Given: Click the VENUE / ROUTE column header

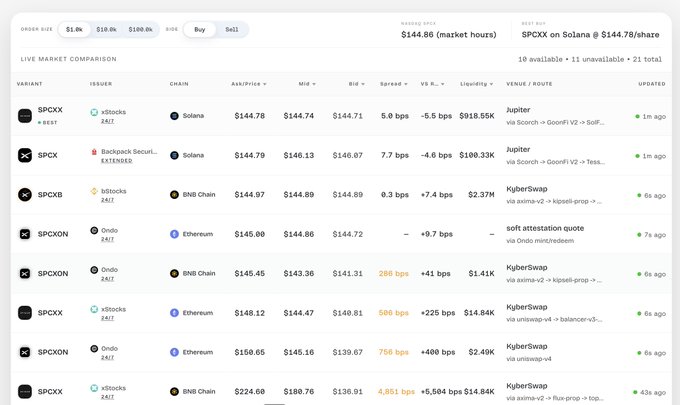Looking at the screenshot, I should [x=529, y=84].
